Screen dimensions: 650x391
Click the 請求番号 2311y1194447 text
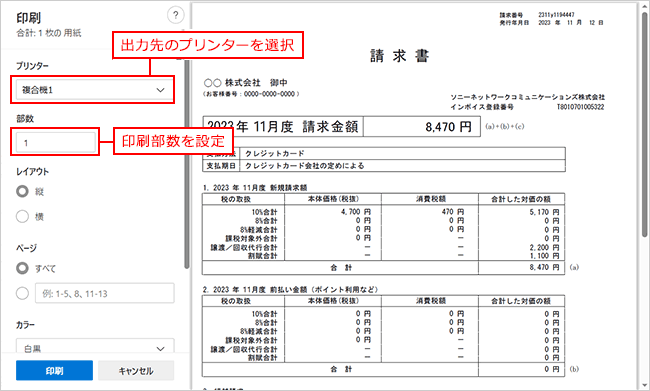pos(537,15)
